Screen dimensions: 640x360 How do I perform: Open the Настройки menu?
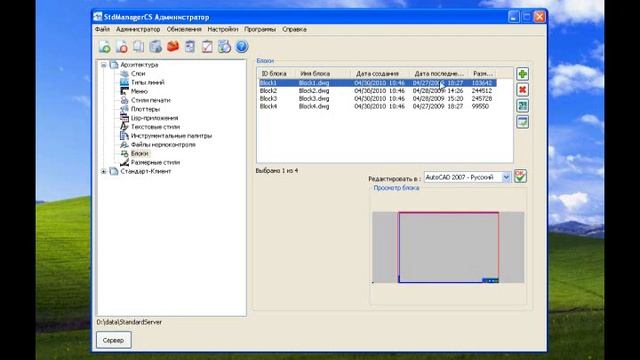(x=223, y=29)
